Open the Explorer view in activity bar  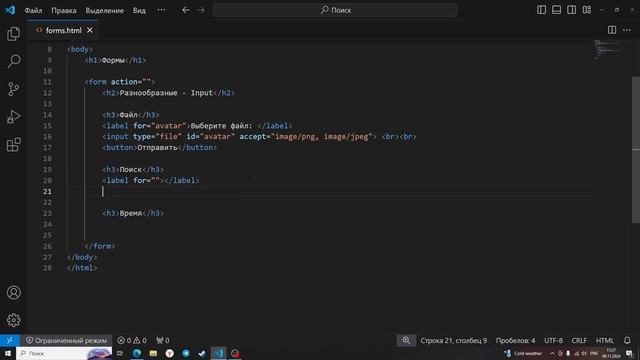tap(13, 34)
